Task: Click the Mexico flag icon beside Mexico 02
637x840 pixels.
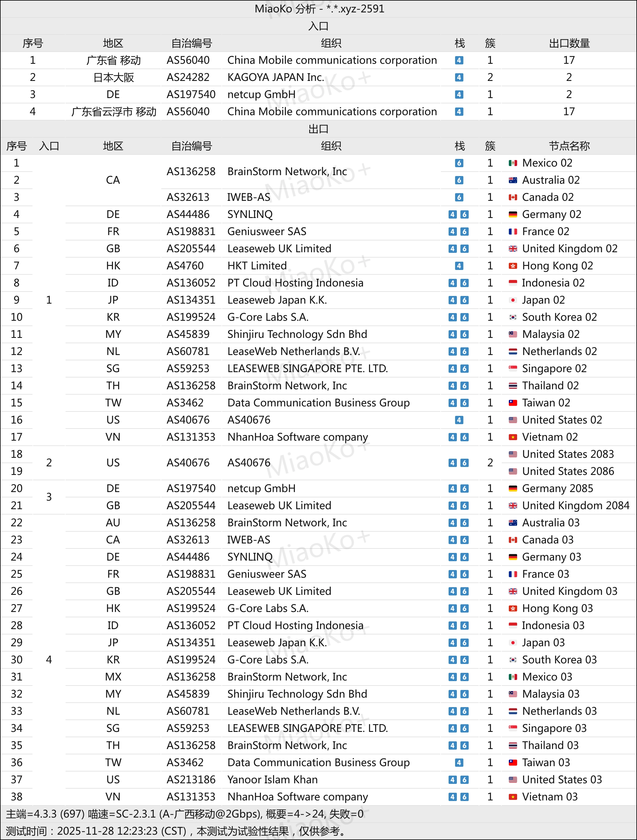Action: pyautogui.click(x=512, y=163)
